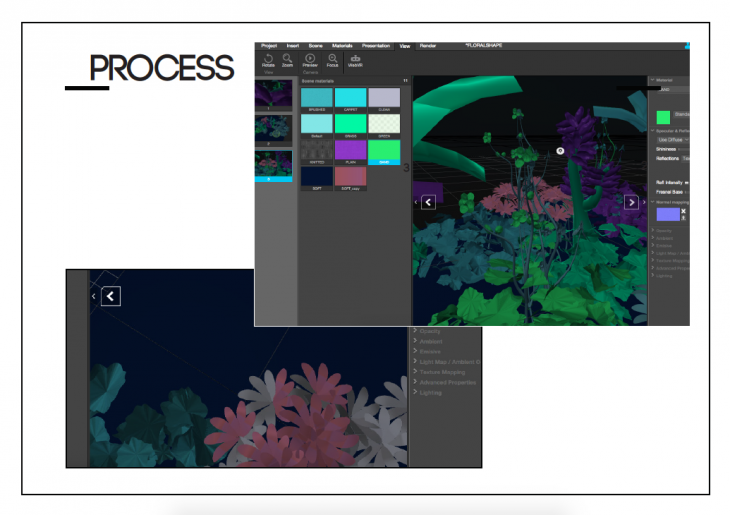The height and width of the screenshot is (515, 730).
Task: Switch to the Render tab
Action: [428, 46]
